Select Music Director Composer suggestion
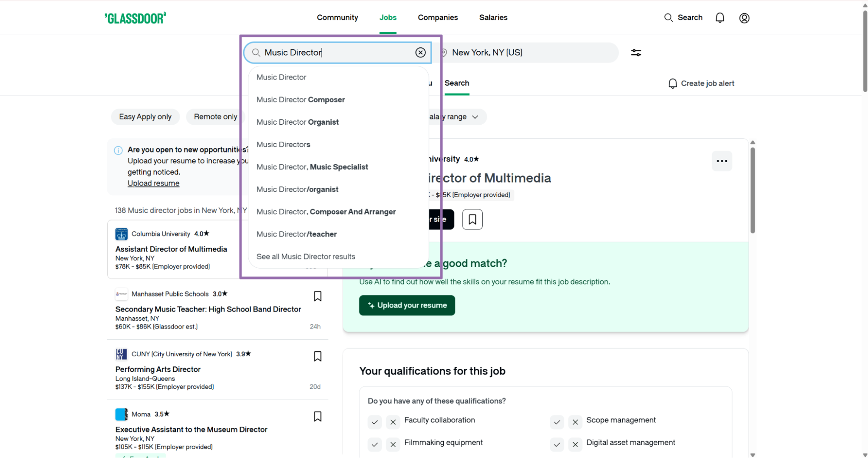Viewport: 868px width, 458px height. coord(338,100)
